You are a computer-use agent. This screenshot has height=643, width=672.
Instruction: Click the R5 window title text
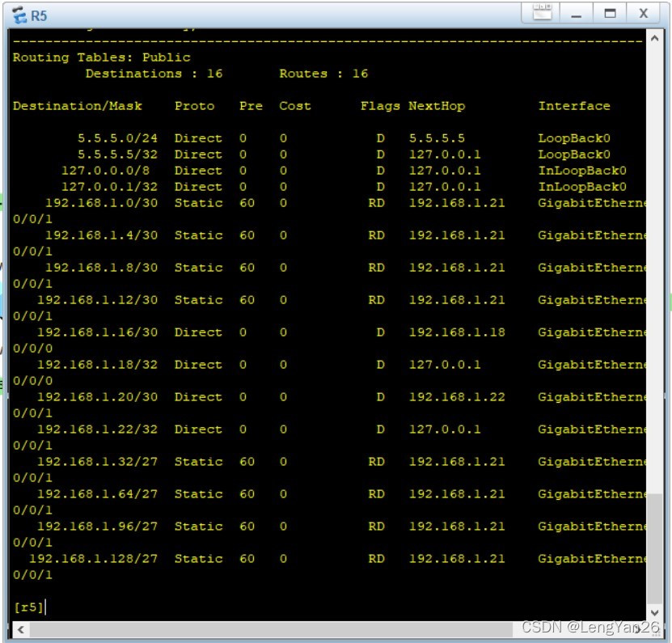[x=39, y=16]
